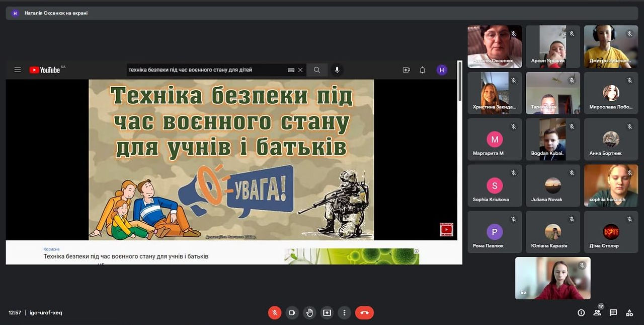Open the activities panel
Viewport: 644px width, 325px height.
point(629,312)
